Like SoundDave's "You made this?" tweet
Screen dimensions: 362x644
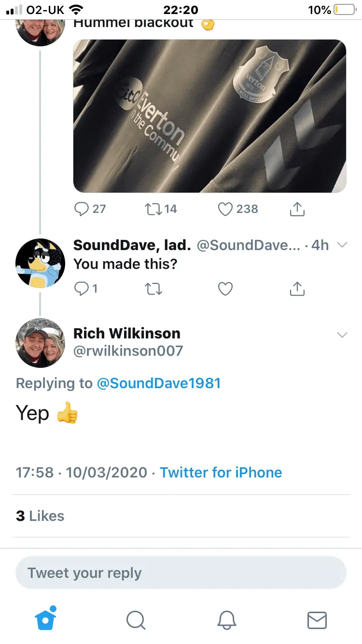pos(225,289)
